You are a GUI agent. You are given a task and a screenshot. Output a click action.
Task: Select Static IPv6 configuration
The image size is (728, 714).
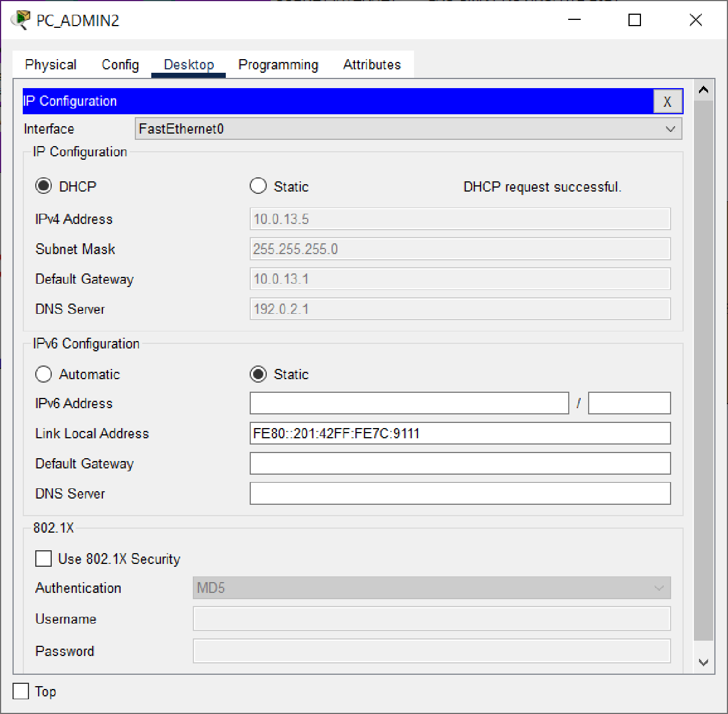pyautogui.click(x=258, y=374)
